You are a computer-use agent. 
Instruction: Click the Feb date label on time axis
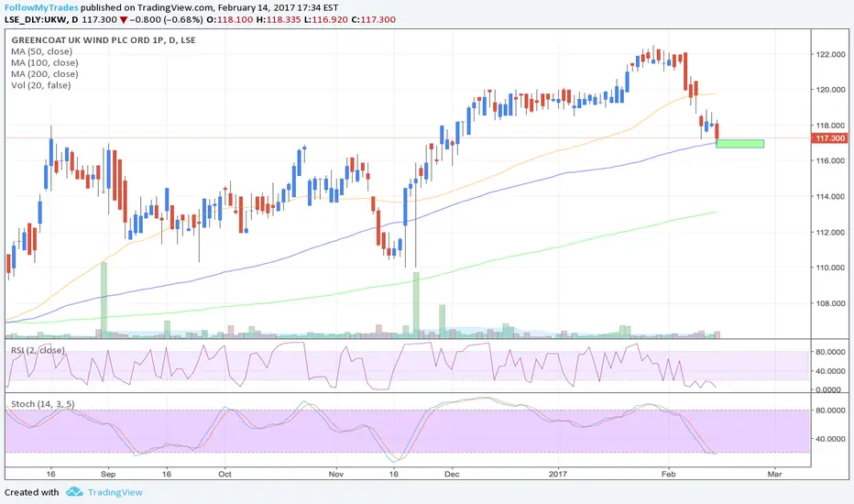coord(668,474)
